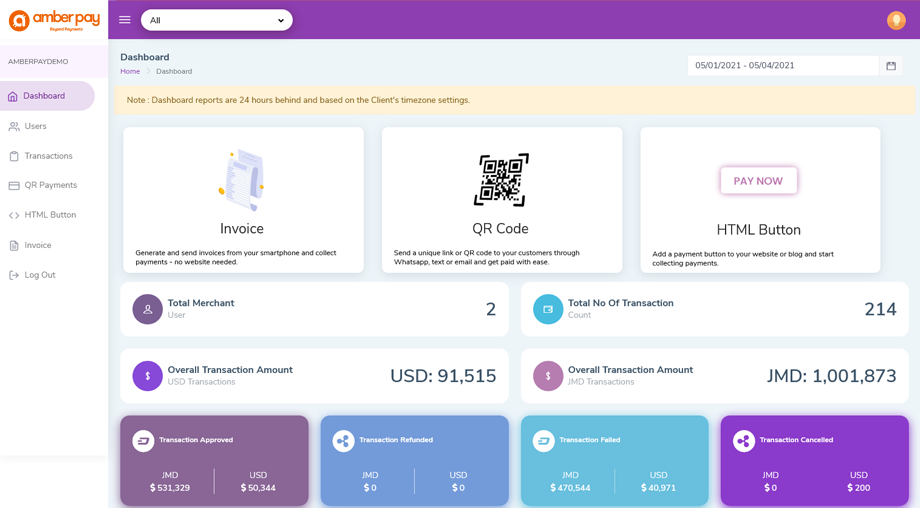Screen dimensions: 920x508
Task: Open the user avatar icon in header
Action: (x=896, y=20)
